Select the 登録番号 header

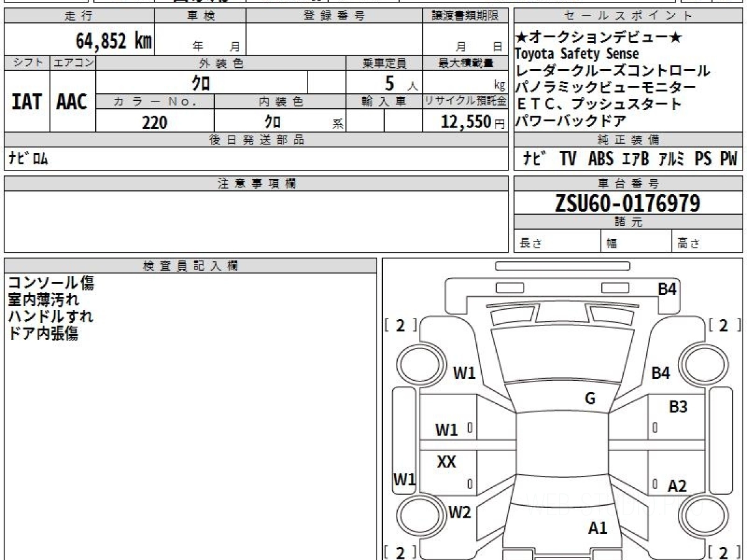(334, 16)
